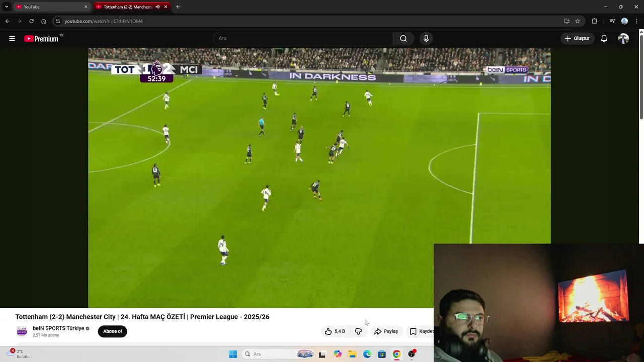644x362 pixels.
Task: Type in the YouTube Ara search field
Action: (x=303, y=38)
